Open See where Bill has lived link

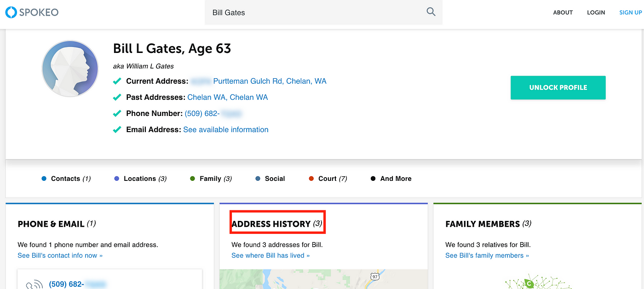(x=270, y=255)
